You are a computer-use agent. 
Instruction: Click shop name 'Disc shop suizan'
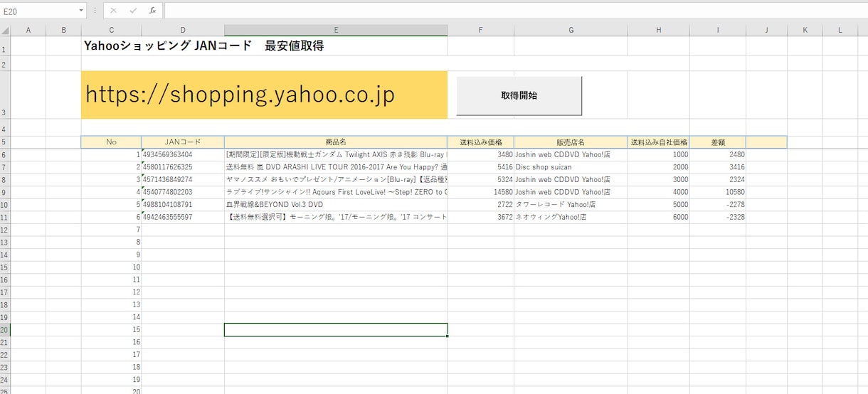coord(571,167)
